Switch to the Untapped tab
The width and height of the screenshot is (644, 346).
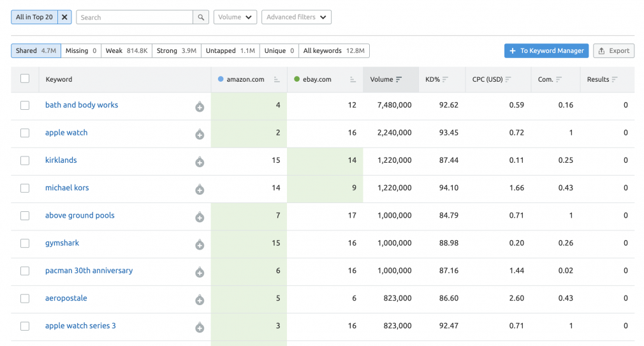coord(230,50)
